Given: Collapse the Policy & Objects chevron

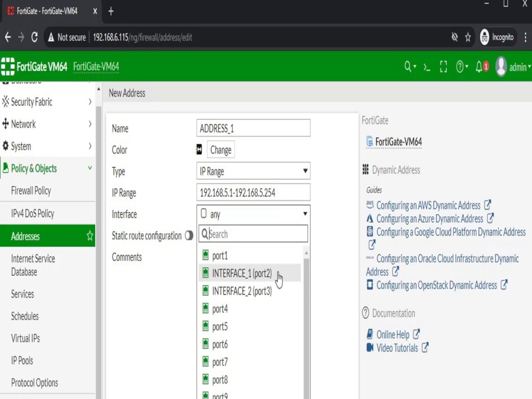Looking at the screenshot, I should 90,168.
